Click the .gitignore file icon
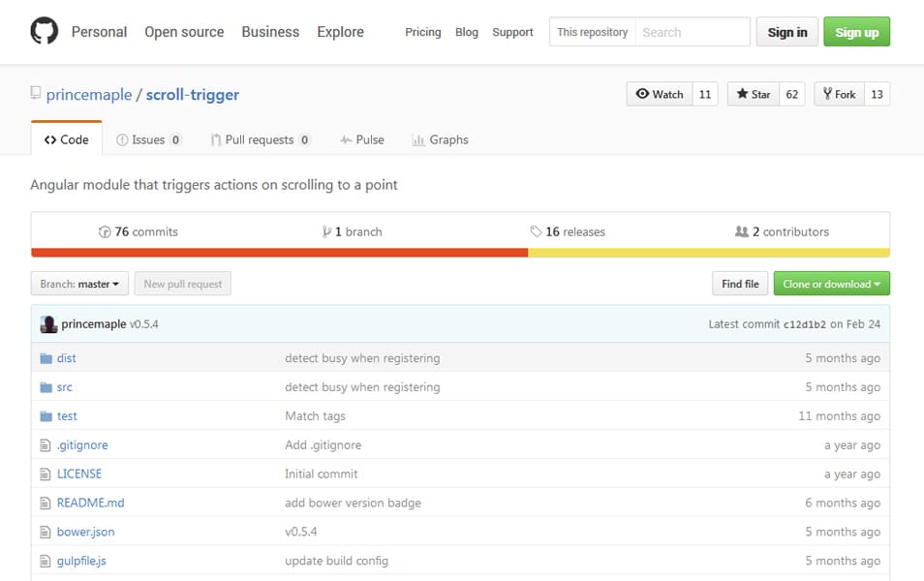This screenshot has width=924, height=581. [46, 444]
